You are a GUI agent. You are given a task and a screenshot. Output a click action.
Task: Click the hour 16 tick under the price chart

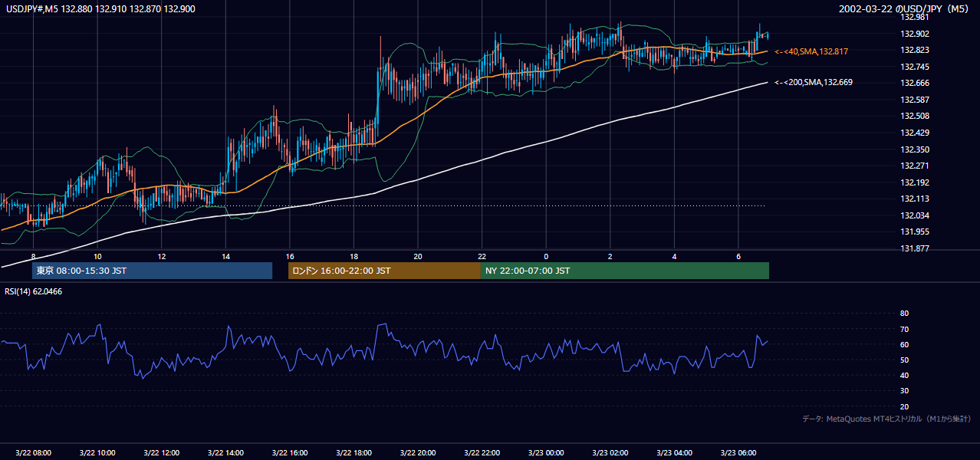point(290,256)
